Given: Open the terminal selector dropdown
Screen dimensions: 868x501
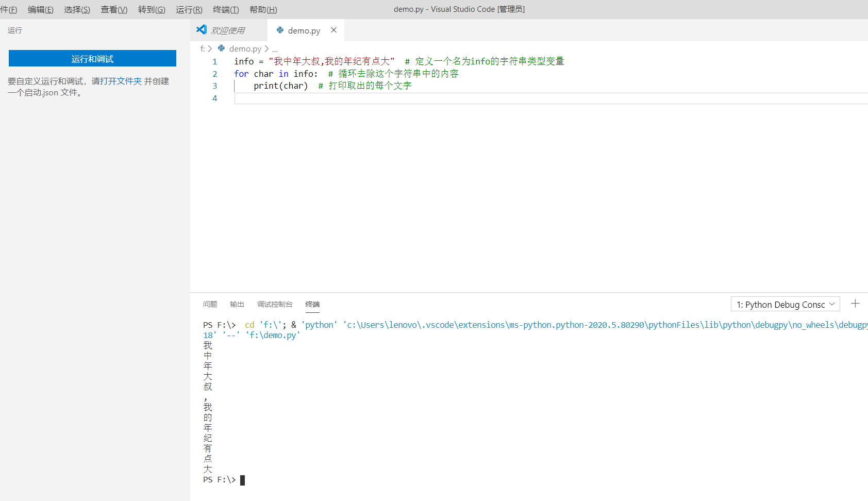Looking at the screenshot, I should (x=786, y=304).
